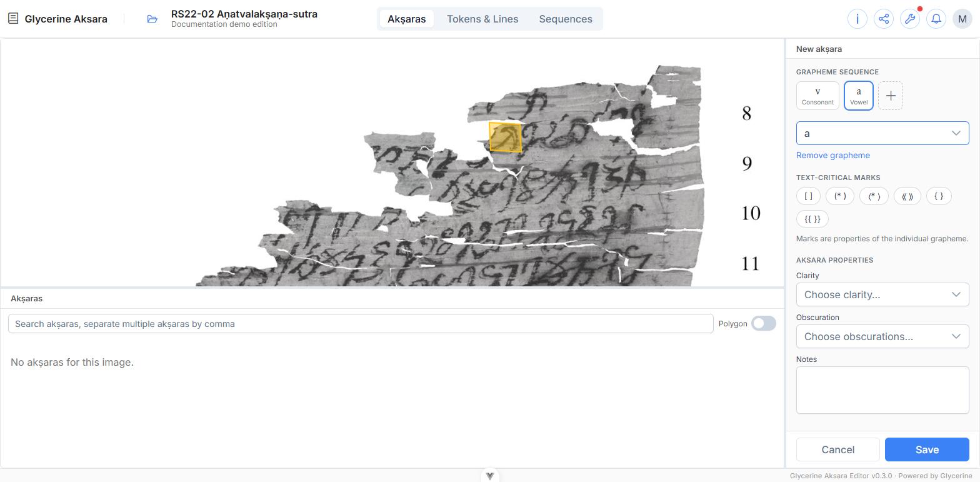Apply the double angle ⟪ ⟫ mark
Viewport: 980px width, 482px height.
907,196
